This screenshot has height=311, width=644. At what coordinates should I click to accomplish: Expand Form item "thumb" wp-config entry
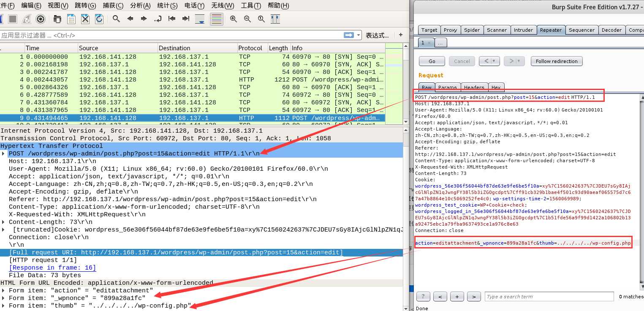point(4,306)
